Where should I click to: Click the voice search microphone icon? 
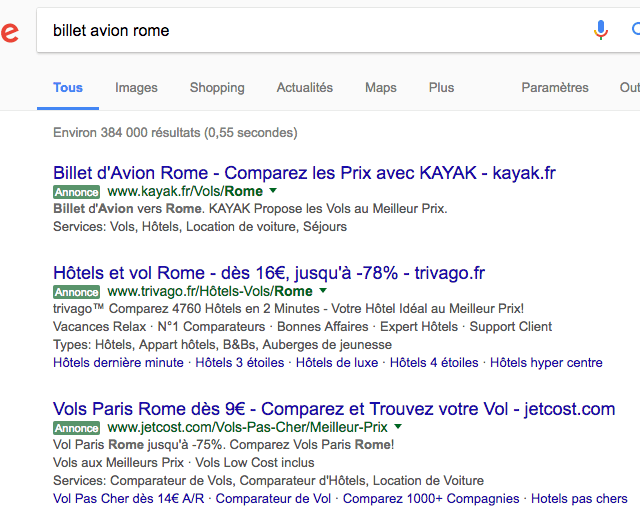coord(600,30)
